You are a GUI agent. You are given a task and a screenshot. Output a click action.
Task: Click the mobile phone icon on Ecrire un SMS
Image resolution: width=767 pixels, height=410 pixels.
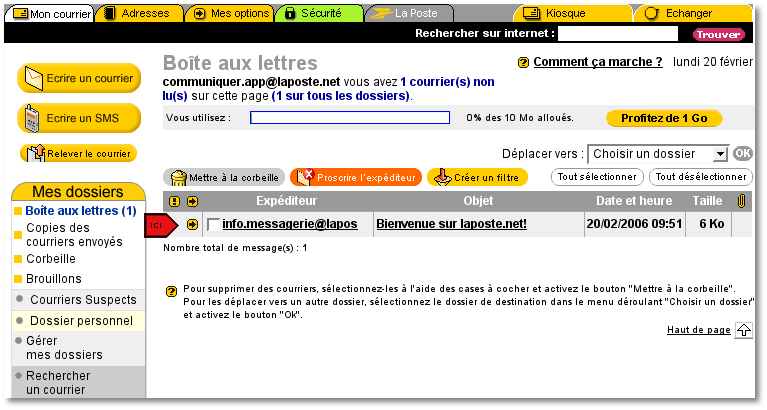tap(32, 118)
